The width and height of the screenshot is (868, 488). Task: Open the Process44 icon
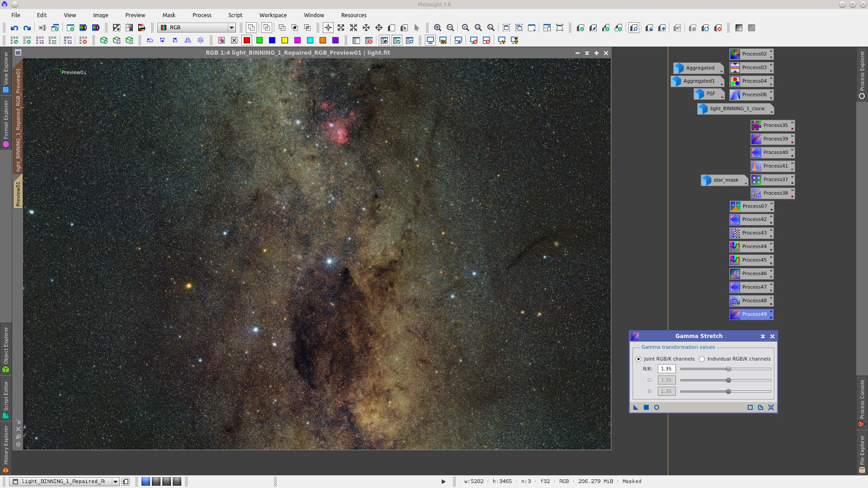[751, 246]
